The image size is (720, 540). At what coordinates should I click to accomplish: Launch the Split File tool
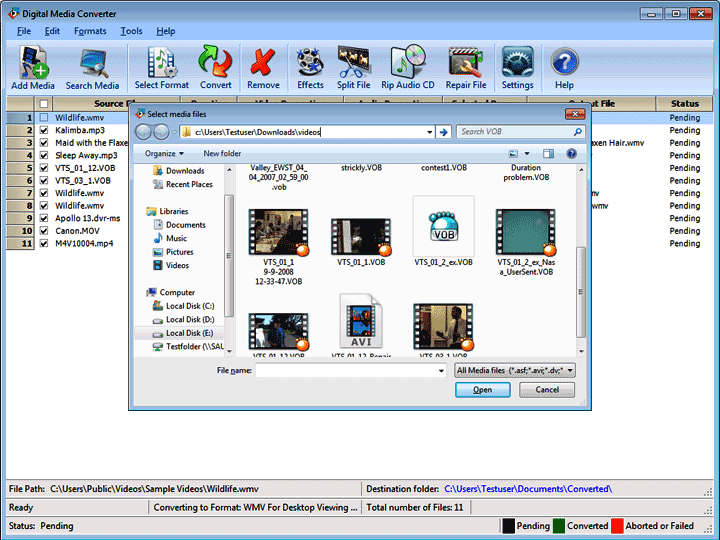(353, 68)
